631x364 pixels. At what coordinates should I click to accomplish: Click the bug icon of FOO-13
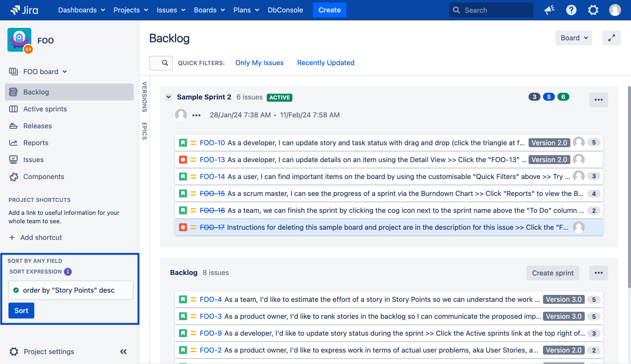pyautogui.click(x=183, y=160)
